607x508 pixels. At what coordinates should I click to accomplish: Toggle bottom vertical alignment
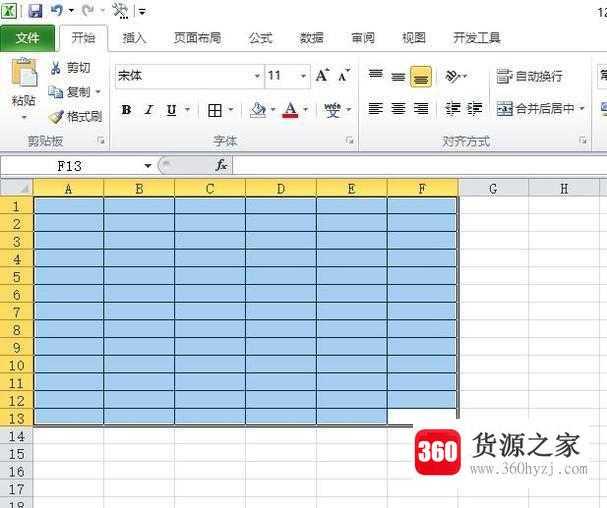421,77
